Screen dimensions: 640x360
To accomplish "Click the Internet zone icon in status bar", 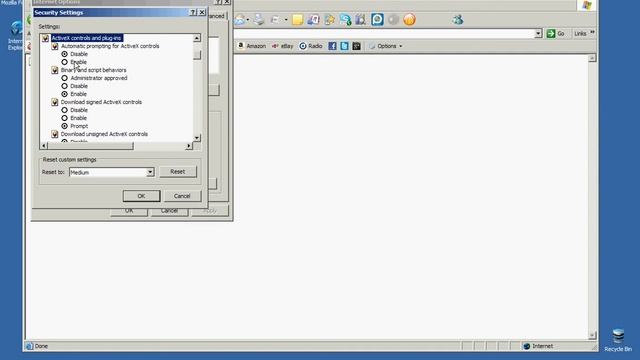I will pyautogui.click(x=527, y=346).
